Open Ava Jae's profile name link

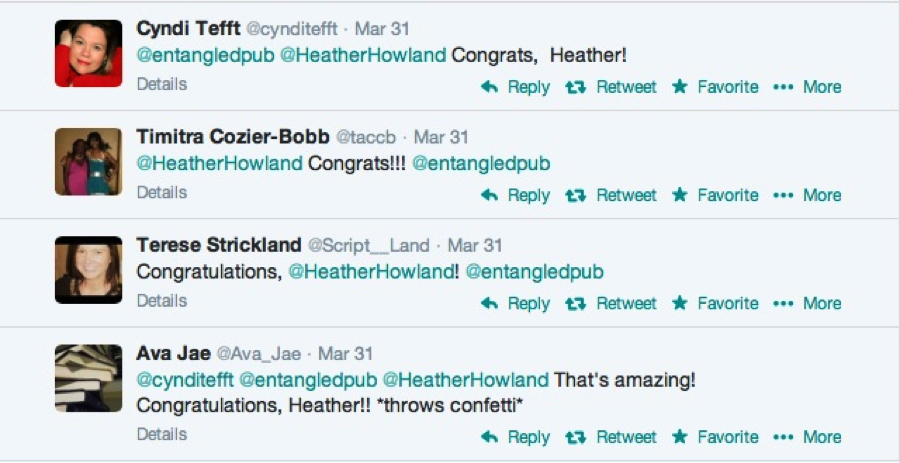(171, 353)
